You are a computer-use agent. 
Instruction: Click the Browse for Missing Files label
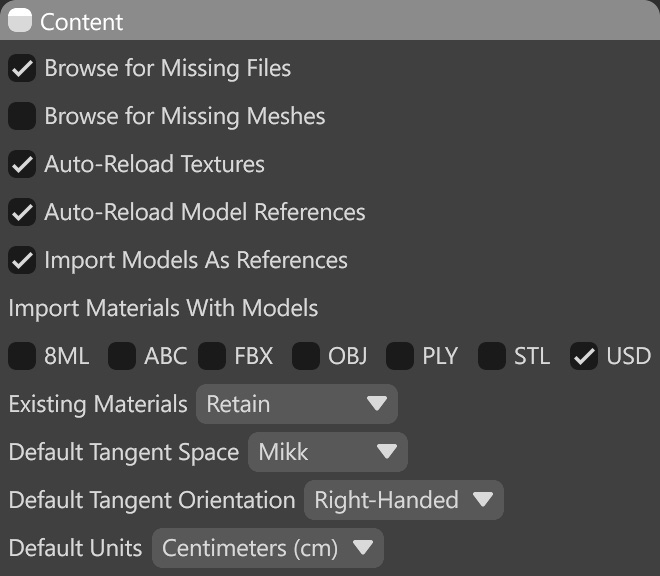pos(167,69)
